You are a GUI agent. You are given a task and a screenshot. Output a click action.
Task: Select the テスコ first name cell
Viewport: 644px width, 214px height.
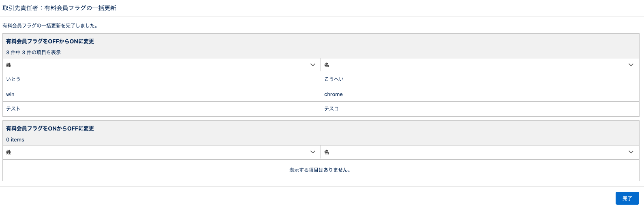tap(331, 109)
